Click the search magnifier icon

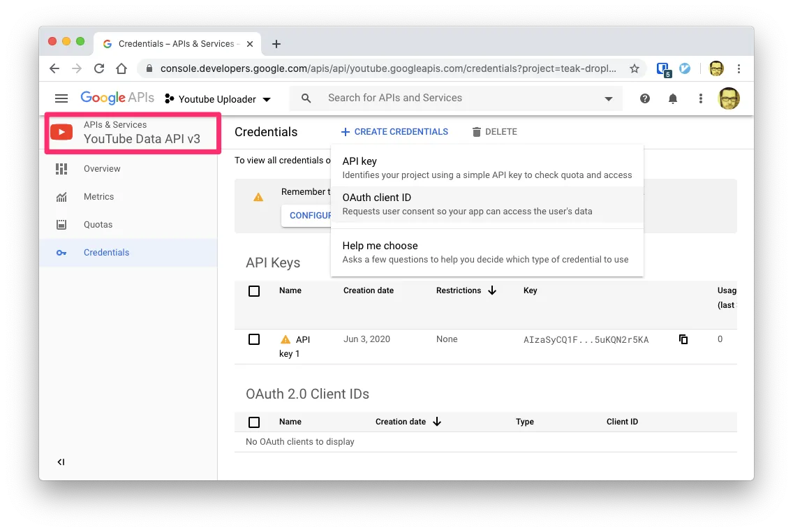tap(306, 98)
